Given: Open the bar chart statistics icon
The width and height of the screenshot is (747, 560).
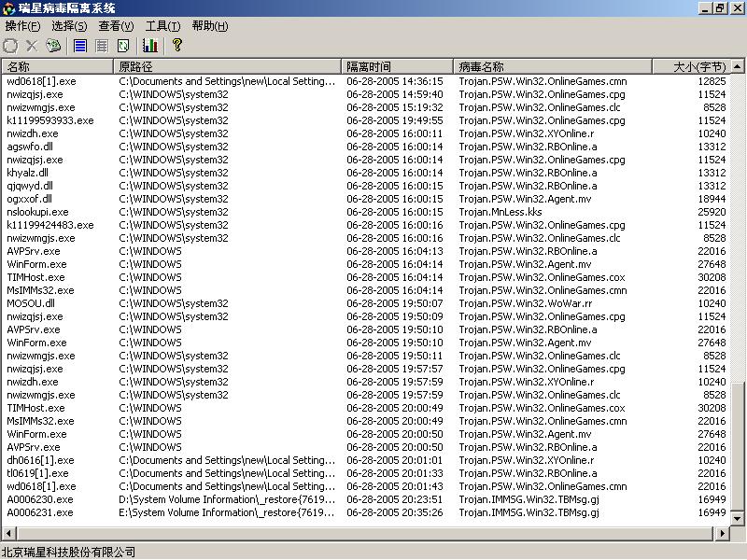Looking at the screenshot, I should click(x=150, y=46).
